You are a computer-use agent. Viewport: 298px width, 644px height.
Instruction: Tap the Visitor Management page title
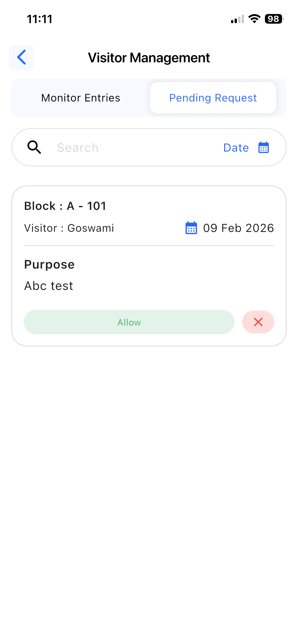tap(149, 58)
